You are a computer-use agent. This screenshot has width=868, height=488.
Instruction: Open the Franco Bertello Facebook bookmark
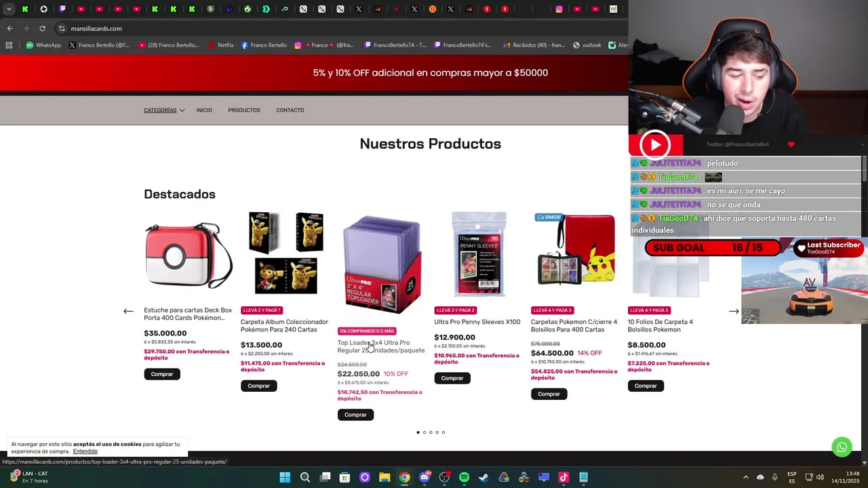[x=264, y=45]
